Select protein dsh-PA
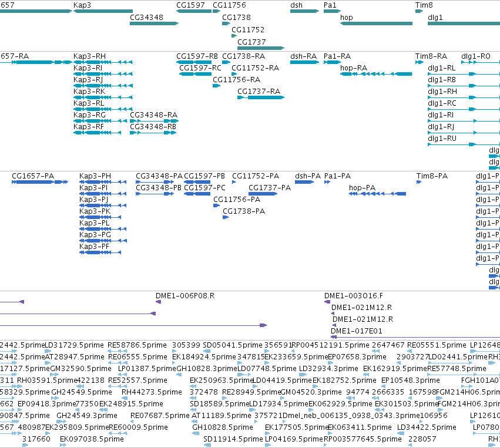This screenshot has width=500, height=448. point(304,182)
